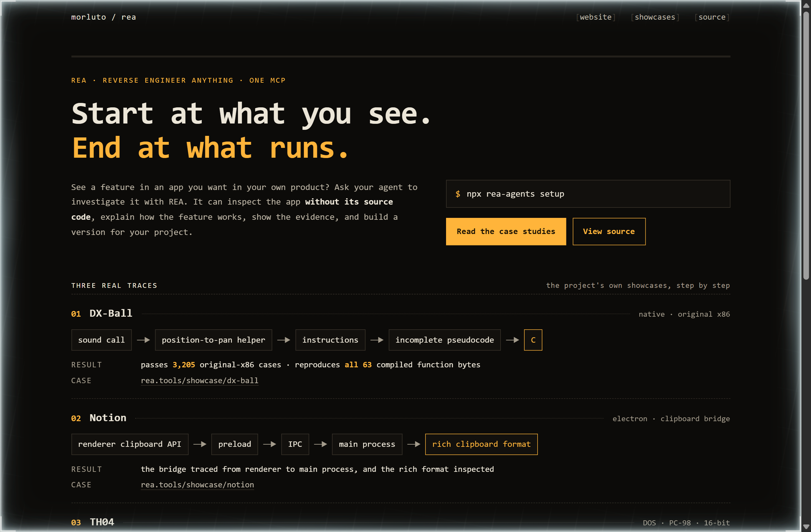This screenshot has width=811, height=532.
Task: Open the rea.tools/showcase/notion link
Action: (x=197, y=484)
